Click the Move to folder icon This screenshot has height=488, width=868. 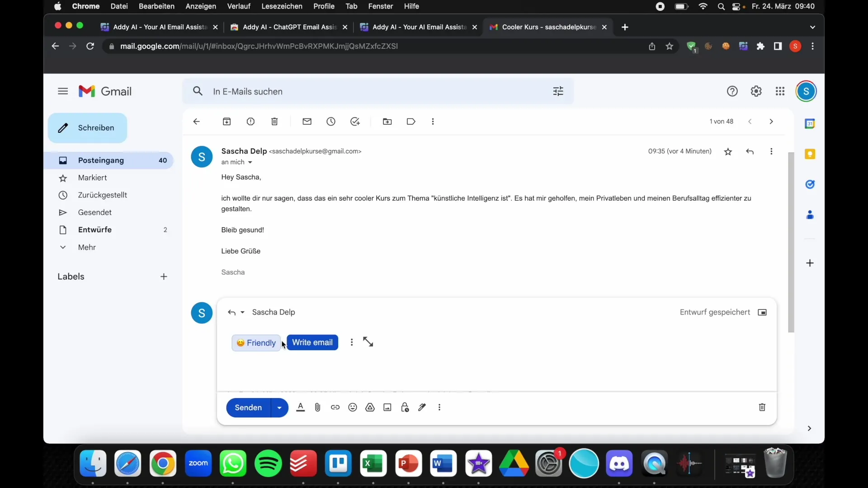pos(387,122)
